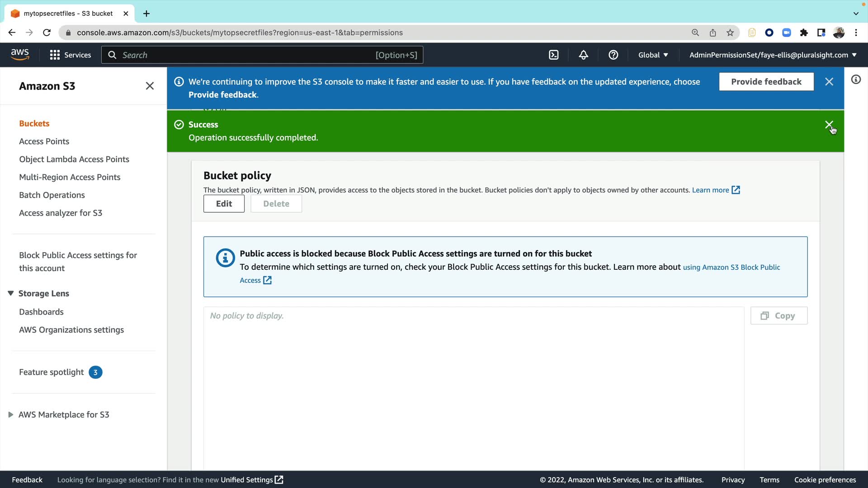The width and height of the screenshot is (868, 488).
Task: Open the Services grid menu
Action: [70, 55]
